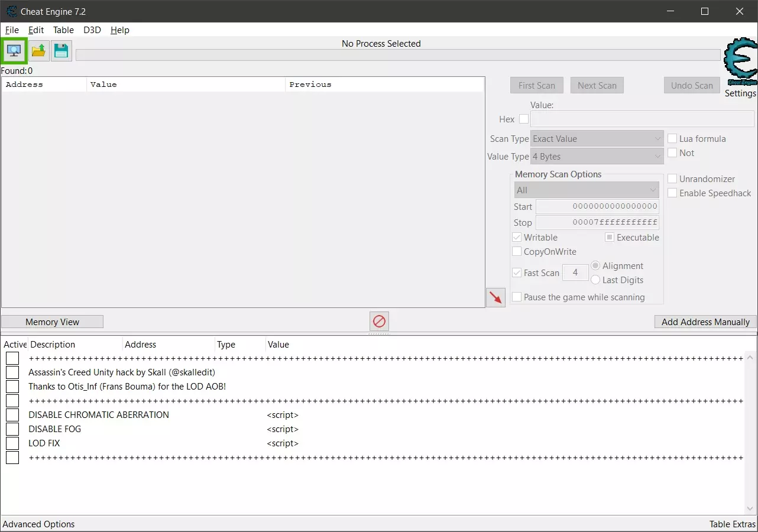Click the red circle clear list icon
Screen dimensions: 758x532
tap(379, 322)
